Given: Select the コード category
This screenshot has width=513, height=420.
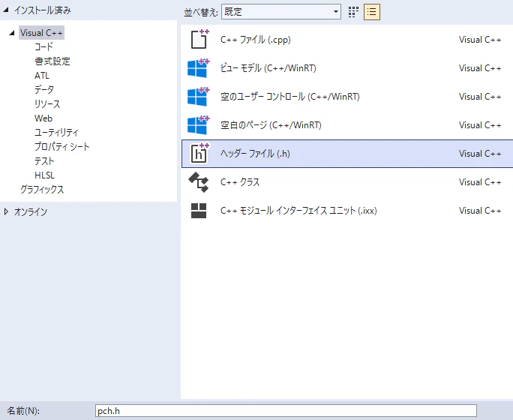Looking at the screenshot, I should point(43,46).
